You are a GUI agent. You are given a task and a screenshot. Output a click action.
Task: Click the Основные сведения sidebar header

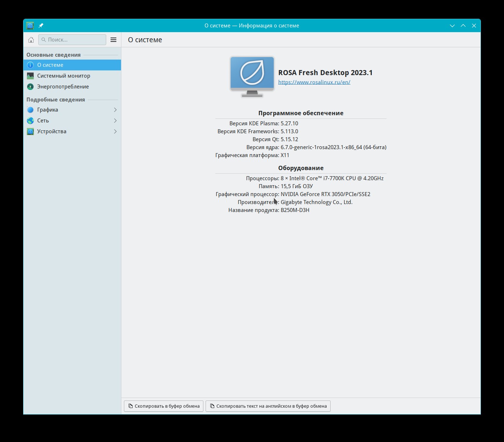pyautogui.click(x=53, y=55)
